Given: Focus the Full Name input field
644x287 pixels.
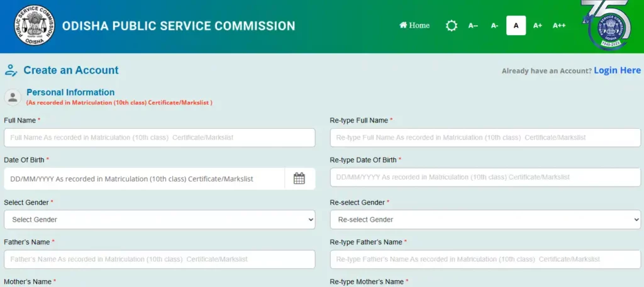Looking at the screenshot, I should (x=160, y=138).
